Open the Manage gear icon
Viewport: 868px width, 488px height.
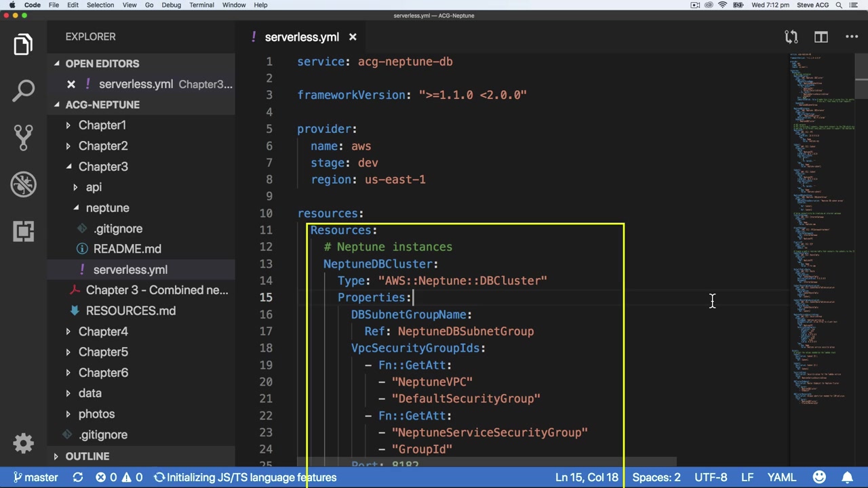tap(23, 443)
